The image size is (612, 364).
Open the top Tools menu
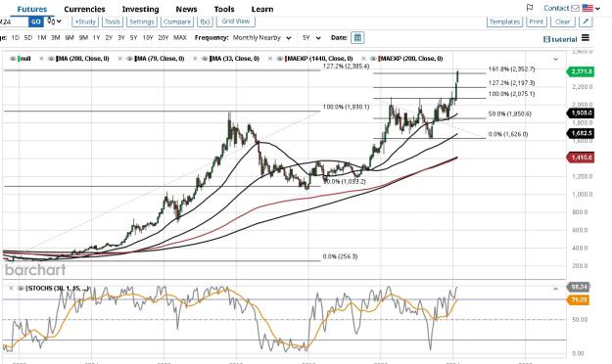pyautogui.click(x=224, y=9)
